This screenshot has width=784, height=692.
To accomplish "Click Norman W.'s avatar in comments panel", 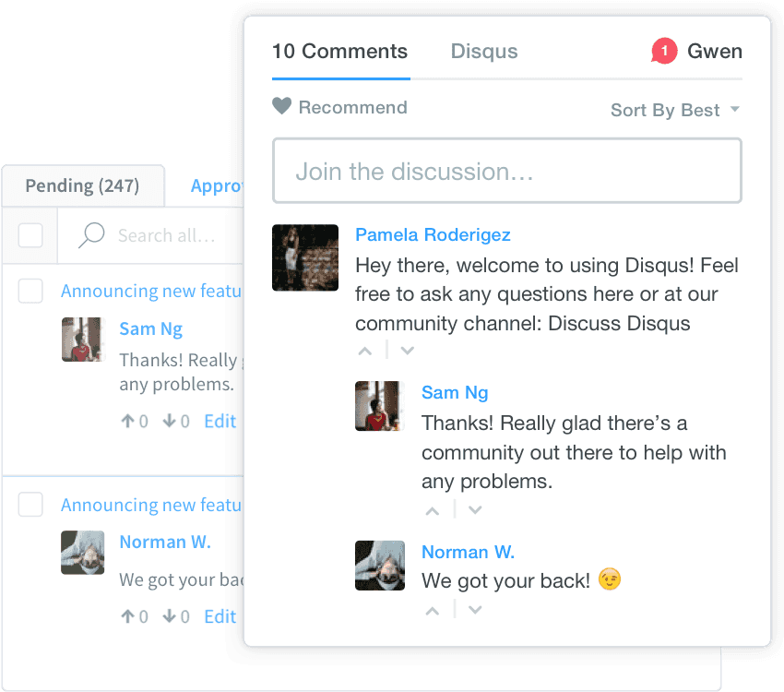I will [379, 566].
